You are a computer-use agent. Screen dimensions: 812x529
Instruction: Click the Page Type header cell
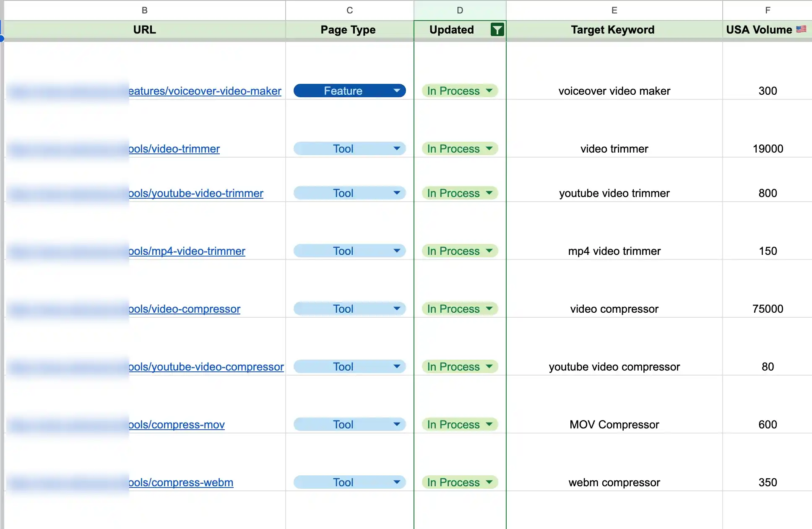[348, 29]
